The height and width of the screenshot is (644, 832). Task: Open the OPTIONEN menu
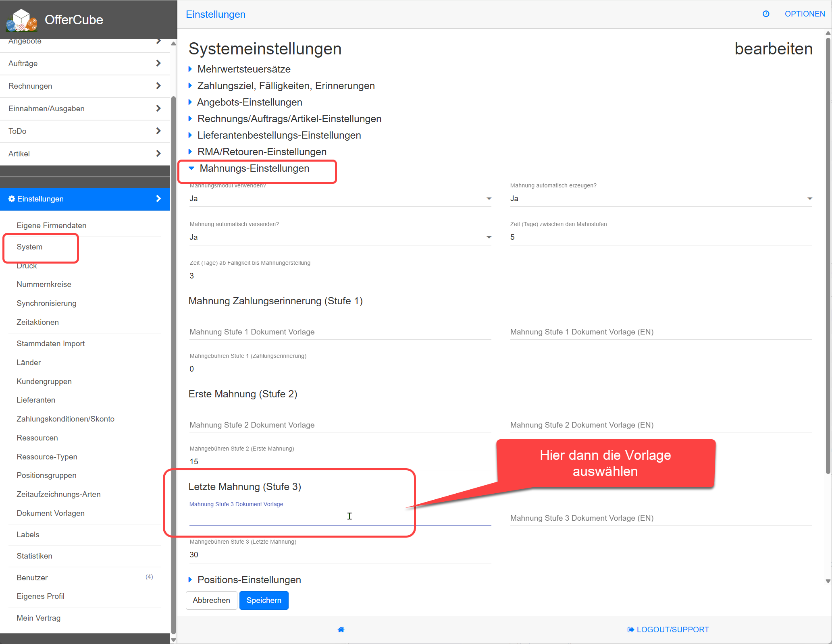click(x=805, y=14)
